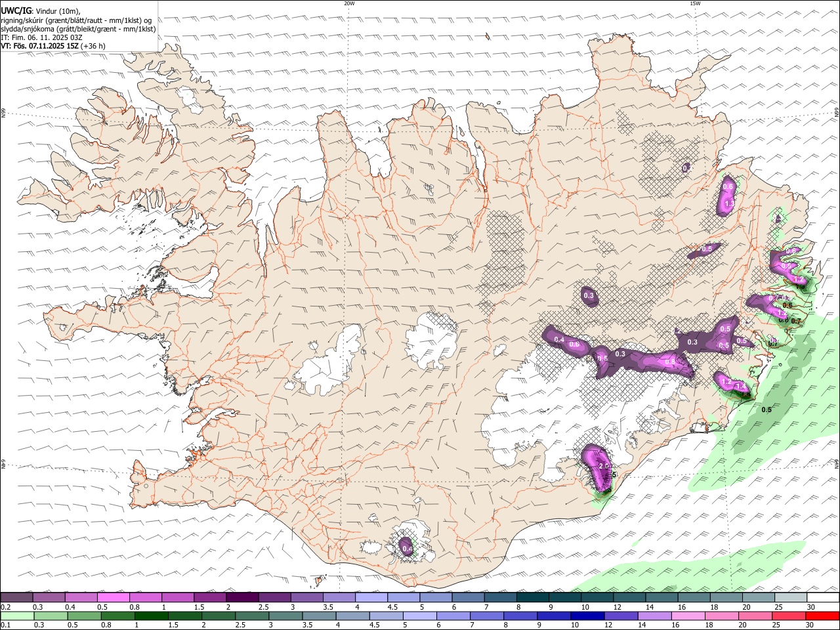This screenshot has width=840, height=630.
Task: Click the purple 1.5 swatch, top legend row
Action: pyautogui.click(x=210, y=597)
